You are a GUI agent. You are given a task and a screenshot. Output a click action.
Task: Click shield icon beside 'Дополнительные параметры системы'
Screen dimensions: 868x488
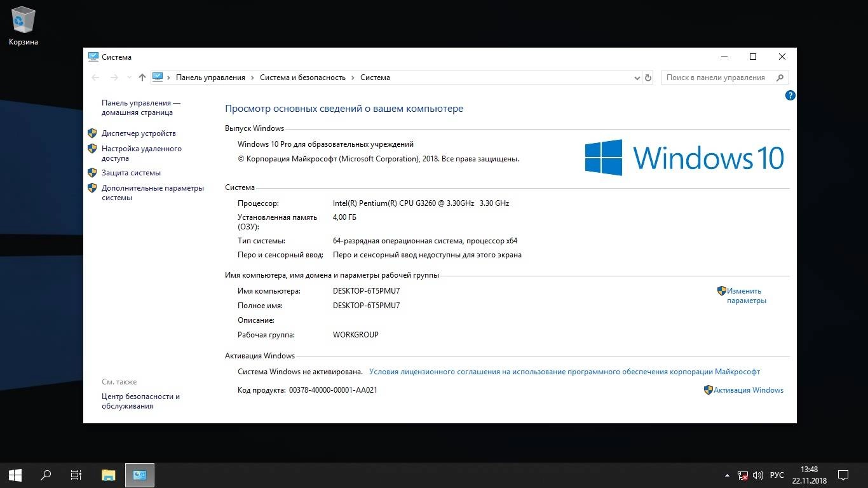point(92,188)
